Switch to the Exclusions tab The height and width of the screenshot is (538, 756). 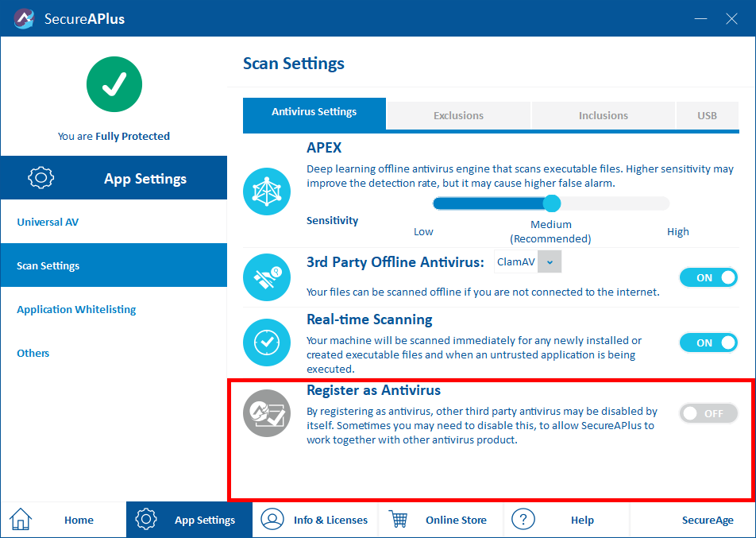(x=458, y=115)
